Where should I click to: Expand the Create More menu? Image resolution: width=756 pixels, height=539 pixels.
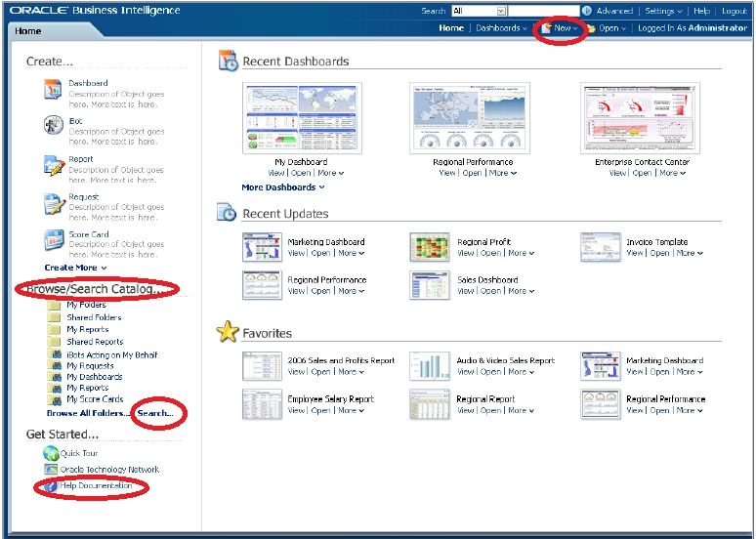pos(75,268)
